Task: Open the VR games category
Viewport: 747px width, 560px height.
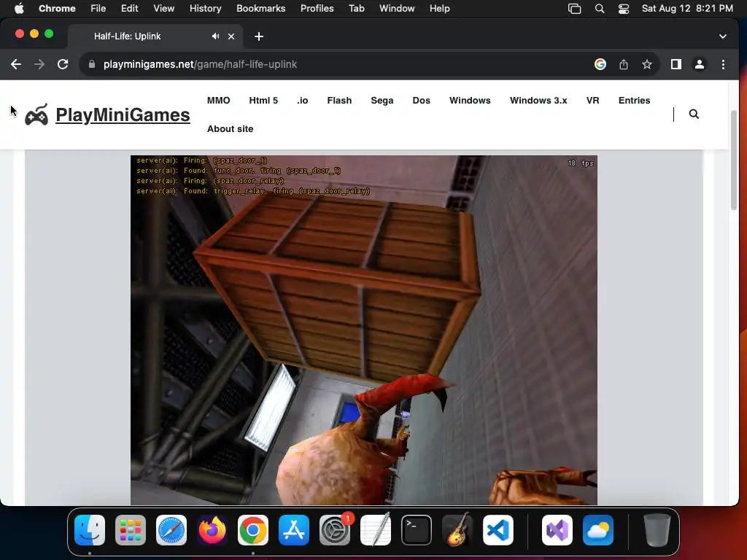Action: click(592, 101)
